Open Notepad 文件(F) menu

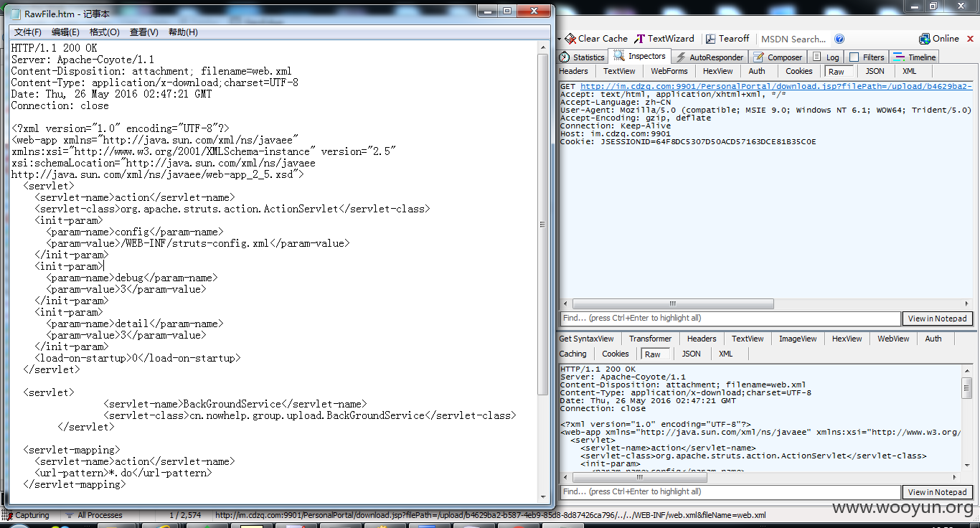pos(28,32)
